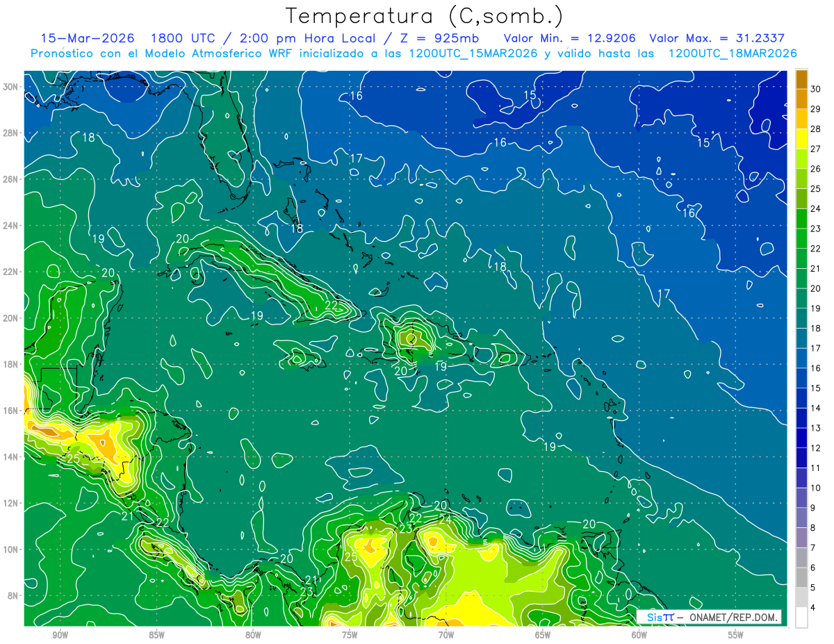
Task: Click the '1200UTC_15MAR2026' initialization timestamp
Action: 473,53
